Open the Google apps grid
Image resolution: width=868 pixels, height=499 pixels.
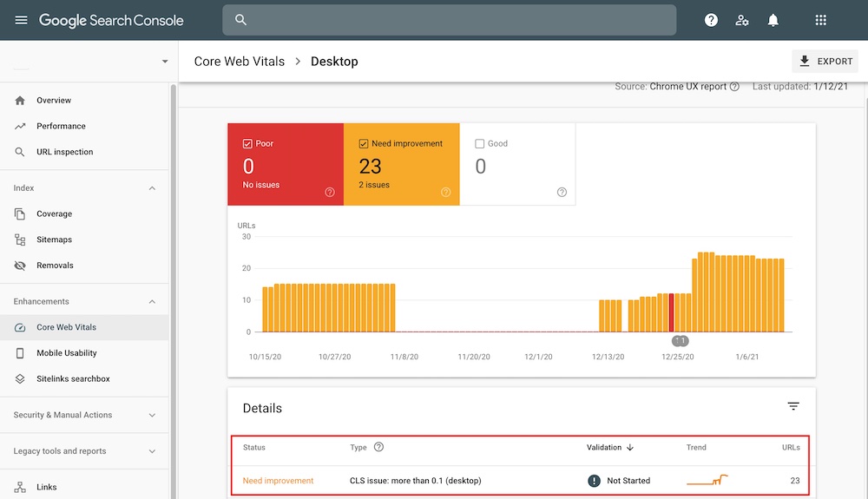coord(820,20)
